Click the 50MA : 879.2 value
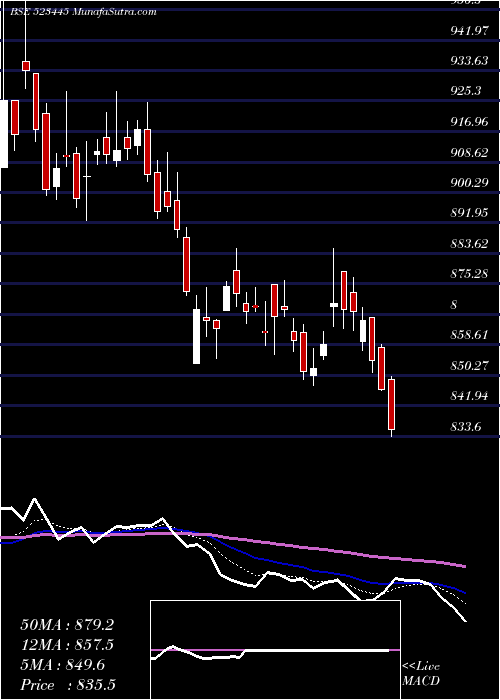Image resolution: width=500 pixels, height=700 pixels. pos(67,625)
